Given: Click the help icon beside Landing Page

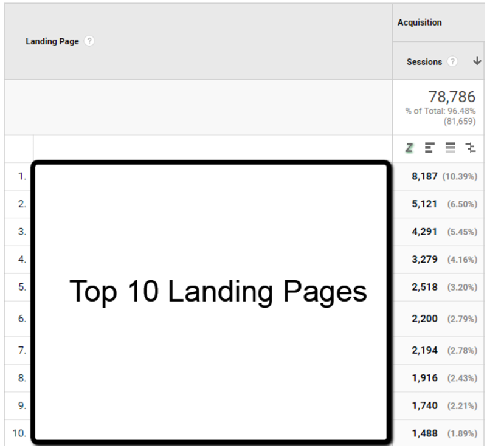Looking at the screenshot, I should click(x=89, y=41).
